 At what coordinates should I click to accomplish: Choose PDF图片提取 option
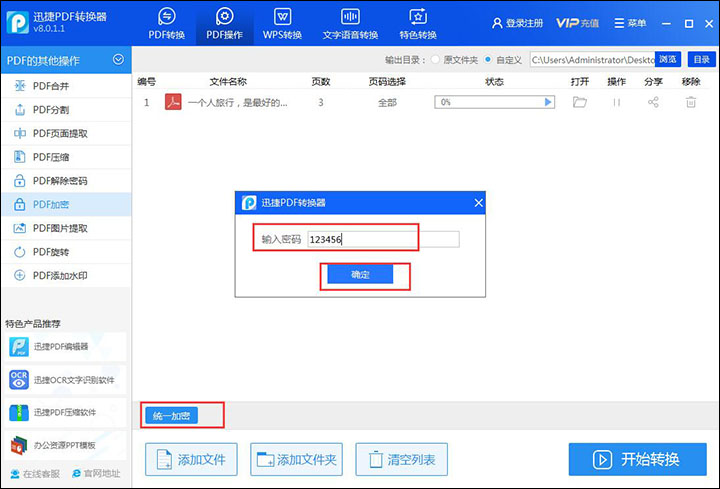pos(66,228)
